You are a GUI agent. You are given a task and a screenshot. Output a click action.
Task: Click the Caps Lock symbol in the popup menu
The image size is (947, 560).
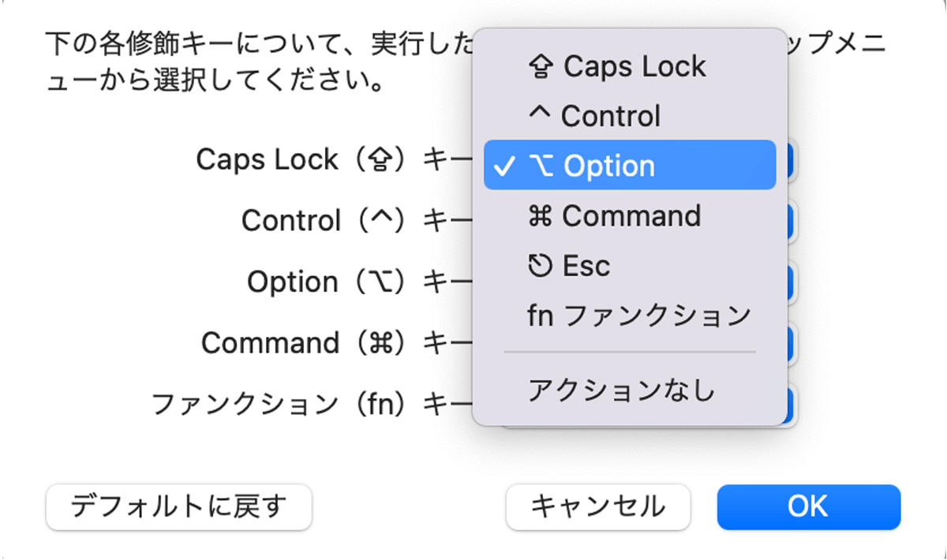coord(541,65)
